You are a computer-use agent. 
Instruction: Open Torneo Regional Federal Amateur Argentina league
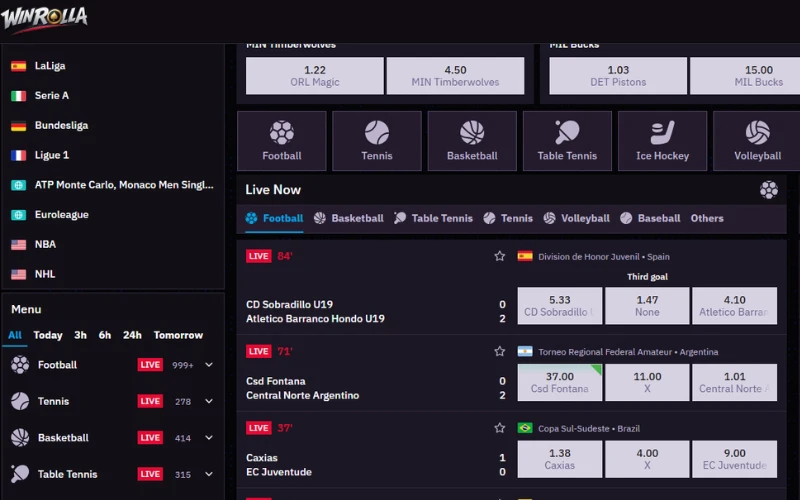(x=628, y=352)
